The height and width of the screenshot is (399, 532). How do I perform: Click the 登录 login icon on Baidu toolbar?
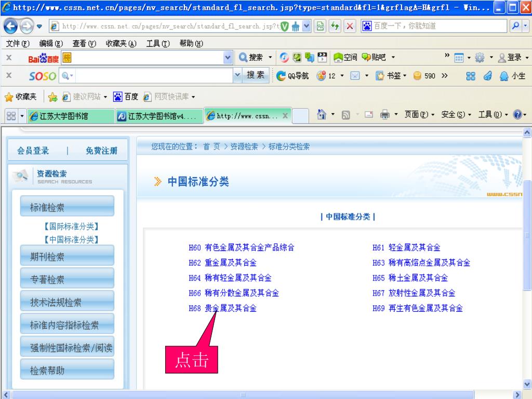[510, 58]
